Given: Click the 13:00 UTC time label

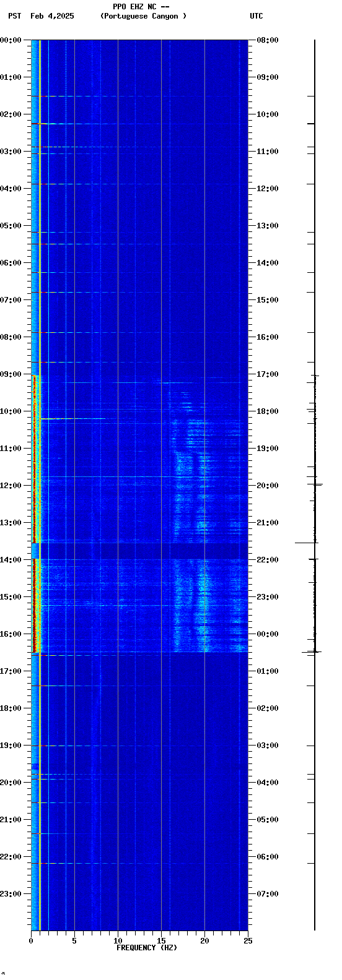Looking at the screenshot, I should click(x=268, y=226).
